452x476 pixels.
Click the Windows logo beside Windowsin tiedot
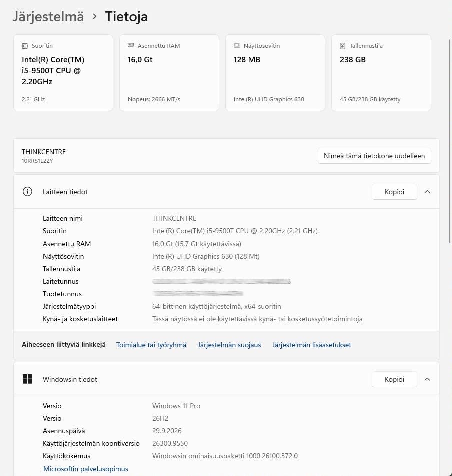tap(27, 379)
